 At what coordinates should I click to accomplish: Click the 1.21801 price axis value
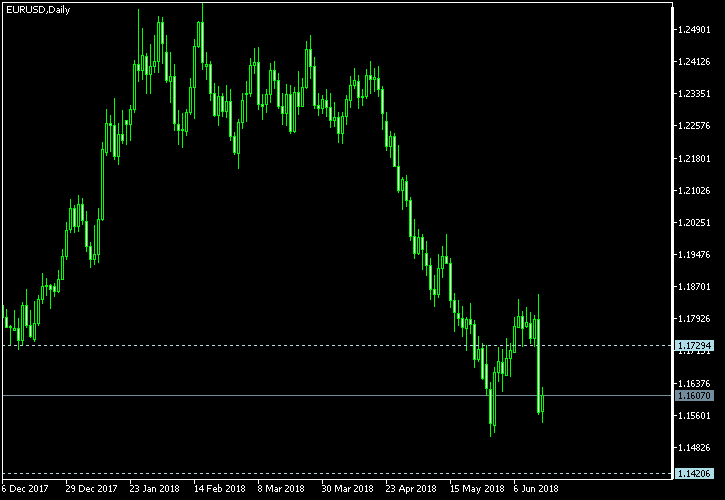click(694, 159)
